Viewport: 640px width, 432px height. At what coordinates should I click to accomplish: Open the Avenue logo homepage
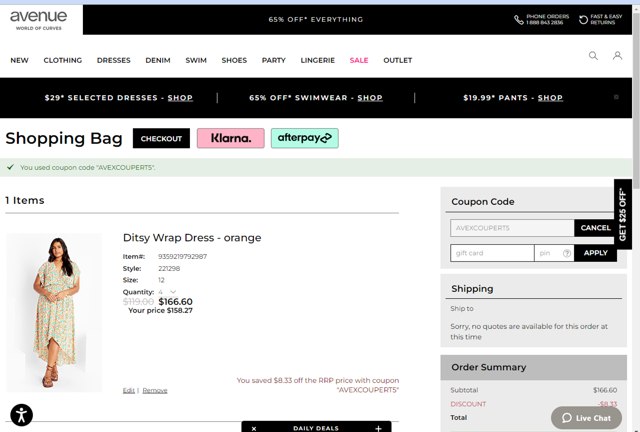tap(39, 20)
